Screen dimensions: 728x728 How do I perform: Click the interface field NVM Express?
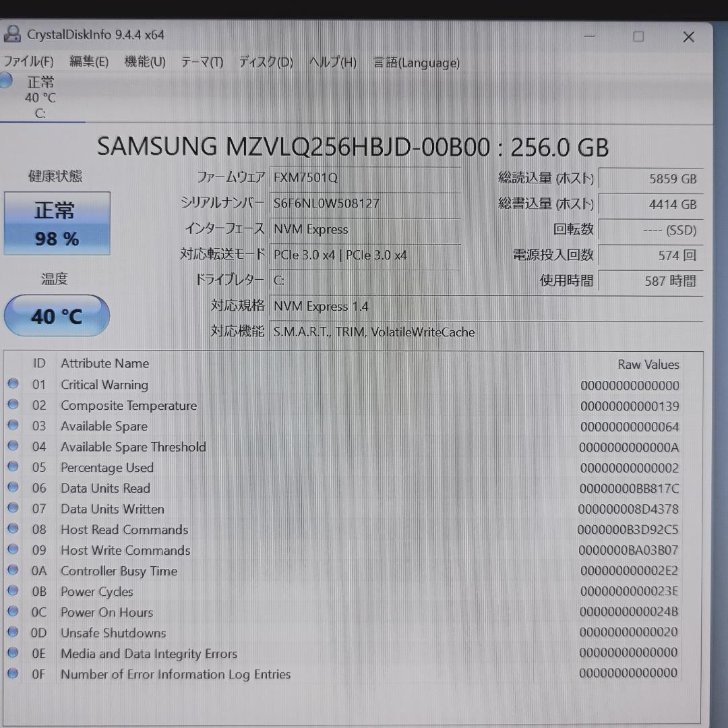(365, 229)
